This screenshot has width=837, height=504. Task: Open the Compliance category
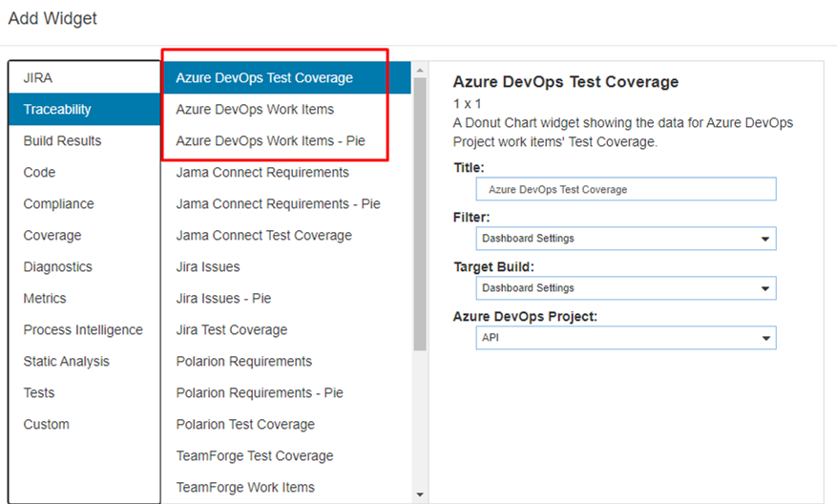(84, 204)
